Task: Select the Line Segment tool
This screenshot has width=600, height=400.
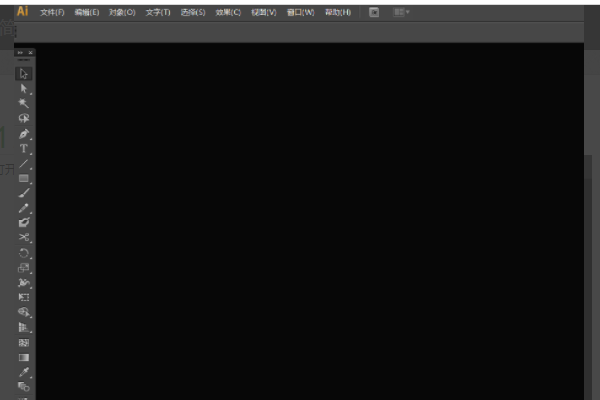Action: point(24,164)
